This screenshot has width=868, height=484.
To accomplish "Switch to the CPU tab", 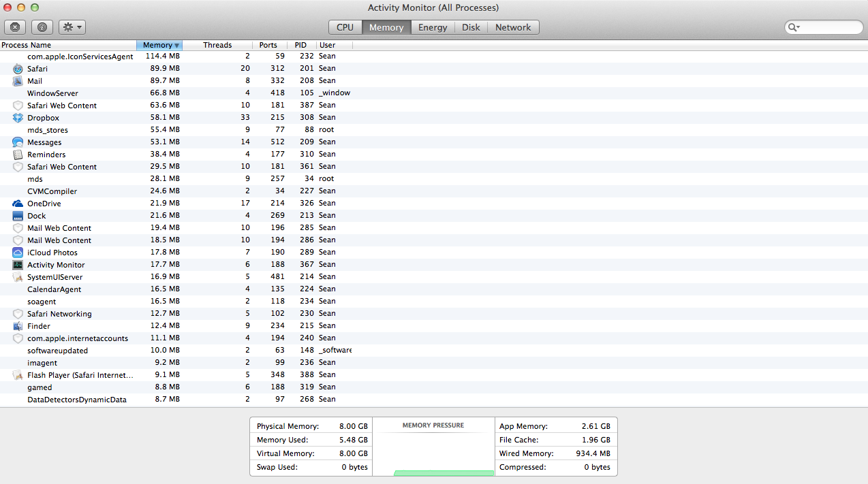I will point(345,27).
